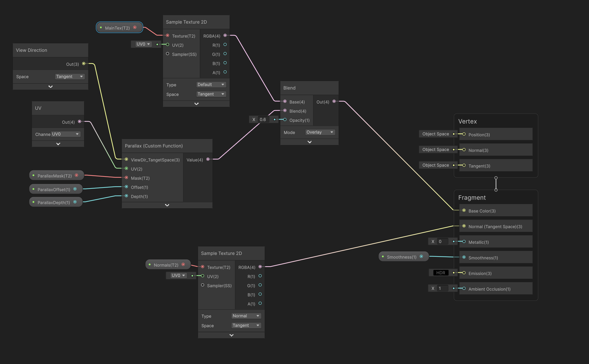Select the Smoothness(1) property node
Screen dimensions: 589x364
click(x=403, y=257)
